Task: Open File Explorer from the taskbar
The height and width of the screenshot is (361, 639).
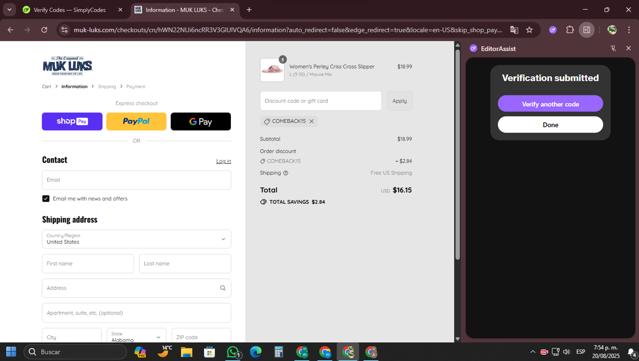Action: click(x=186, y=352)
